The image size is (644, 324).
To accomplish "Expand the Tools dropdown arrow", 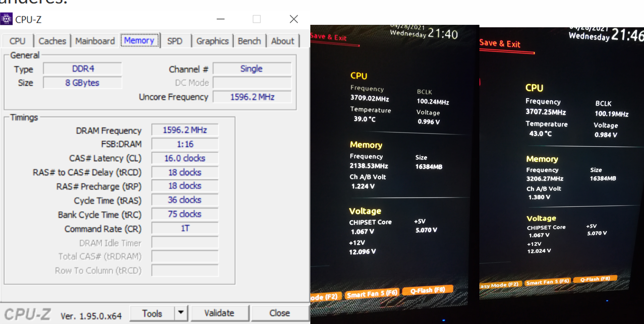I will [181, 314].
